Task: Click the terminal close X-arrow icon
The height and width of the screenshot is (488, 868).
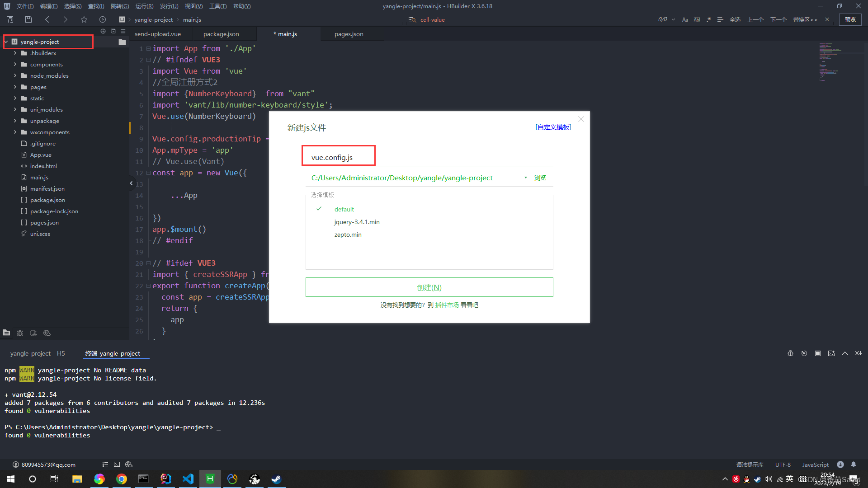Action: tap(858, 353)
